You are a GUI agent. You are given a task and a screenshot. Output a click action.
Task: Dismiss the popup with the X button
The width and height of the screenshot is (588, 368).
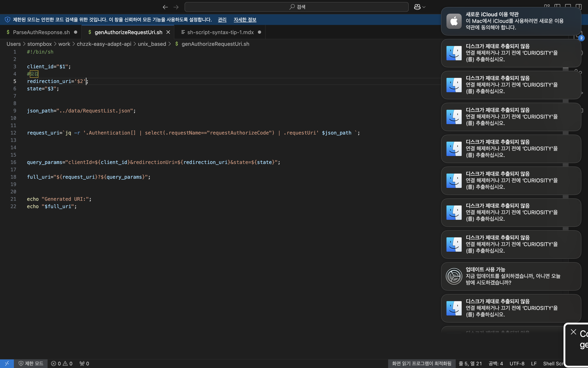click(x=574, y=332)
